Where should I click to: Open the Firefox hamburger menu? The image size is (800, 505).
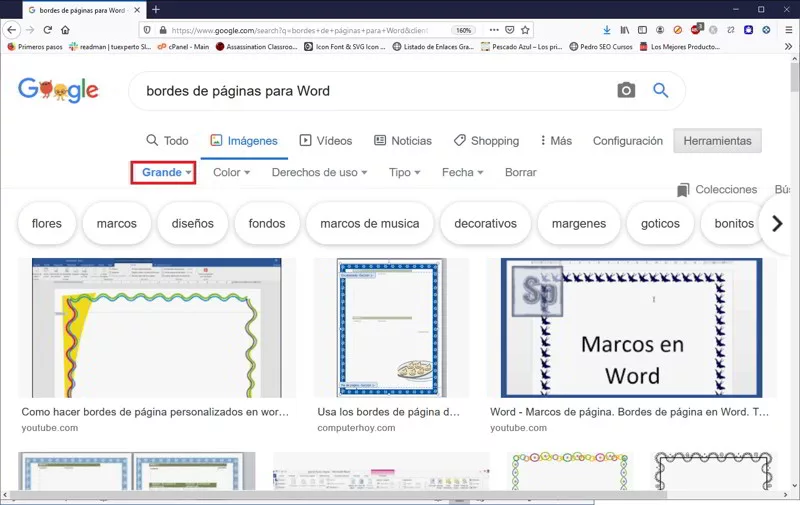(x=788, y=30)
